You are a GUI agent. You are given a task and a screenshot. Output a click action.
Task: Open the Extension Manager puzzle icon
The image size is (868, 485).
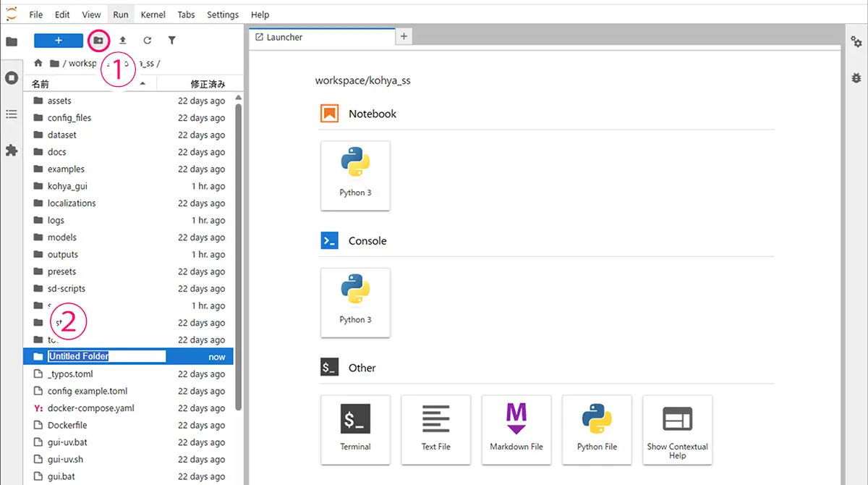(12, 150)
